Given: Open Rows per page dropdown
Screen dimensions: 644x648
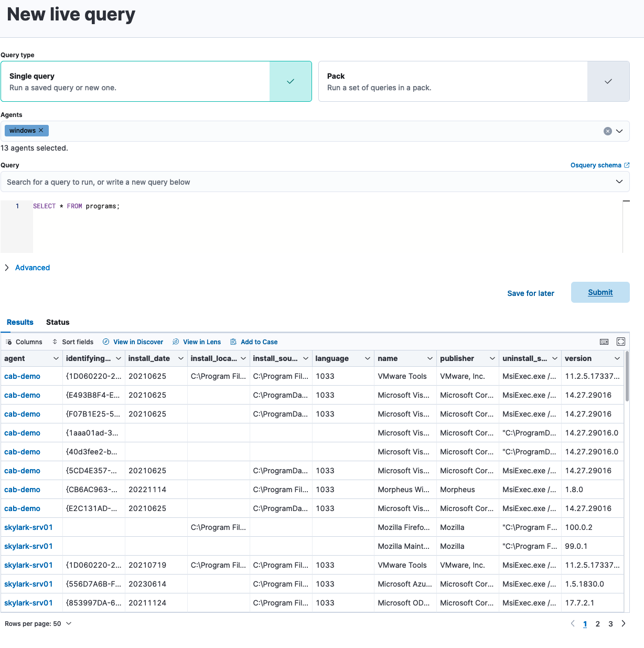Looking at the screenshot, I should [x=38, y=624].
